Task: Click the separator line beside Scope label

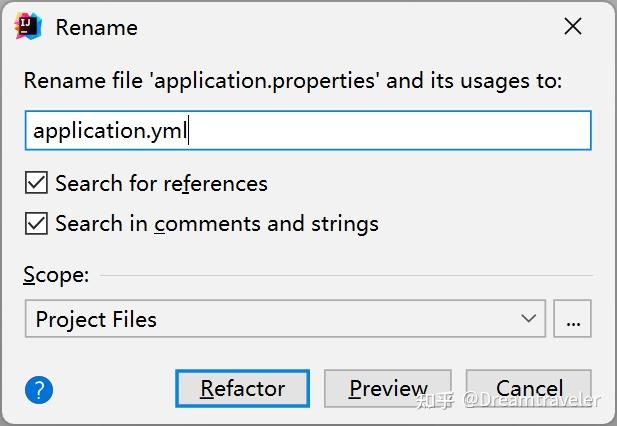Action: tap(345, 275)
